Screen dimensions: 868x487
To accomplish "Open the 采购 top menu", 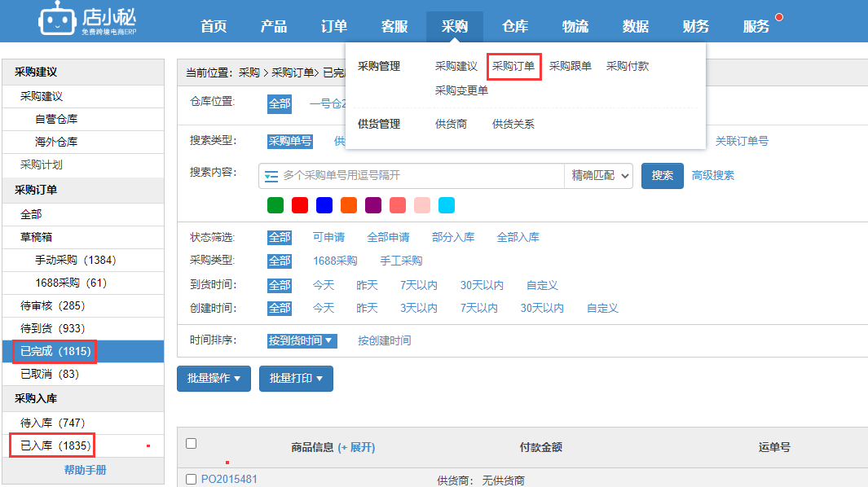I will click(x=455, y=26).
